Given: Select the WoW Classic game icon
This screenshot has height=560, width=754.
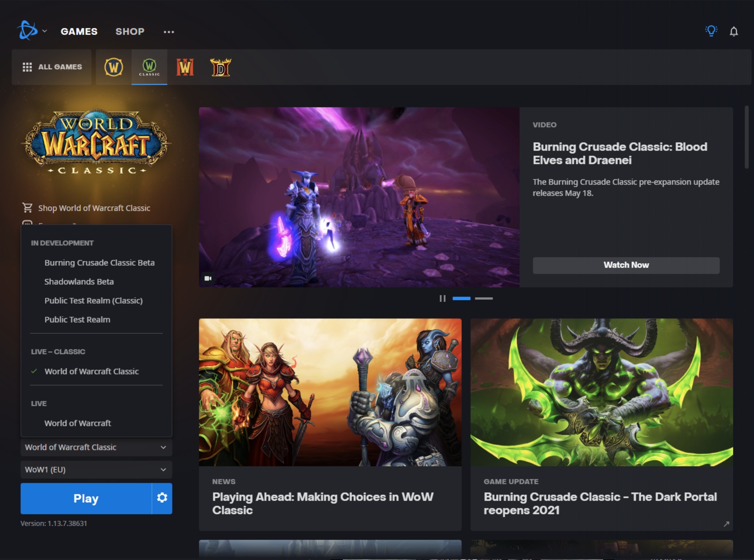Looking at the screenshot, I should tap(149, 67).
